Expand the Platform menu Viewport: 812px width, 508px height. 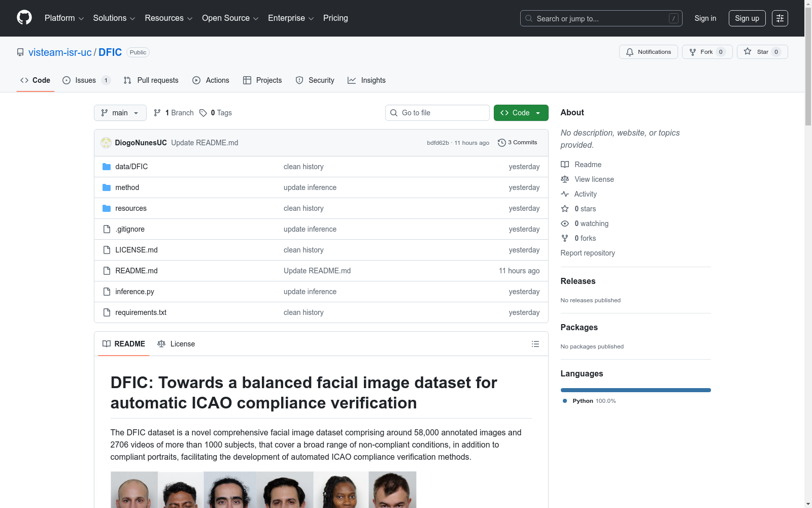(x=64, y=18)
